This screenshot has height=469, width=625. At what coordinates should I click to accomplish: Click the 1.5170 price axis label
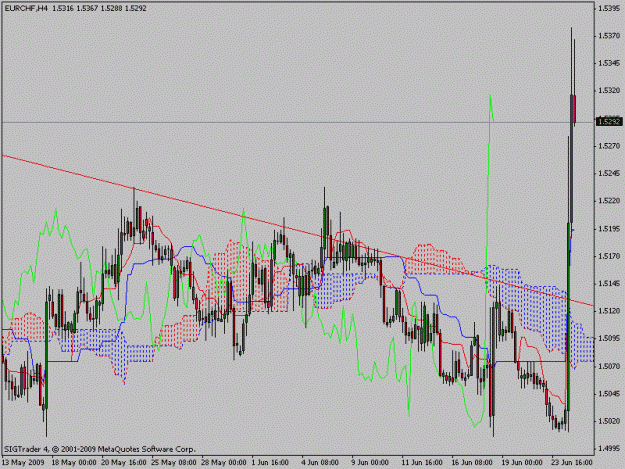tap(609, 256)
